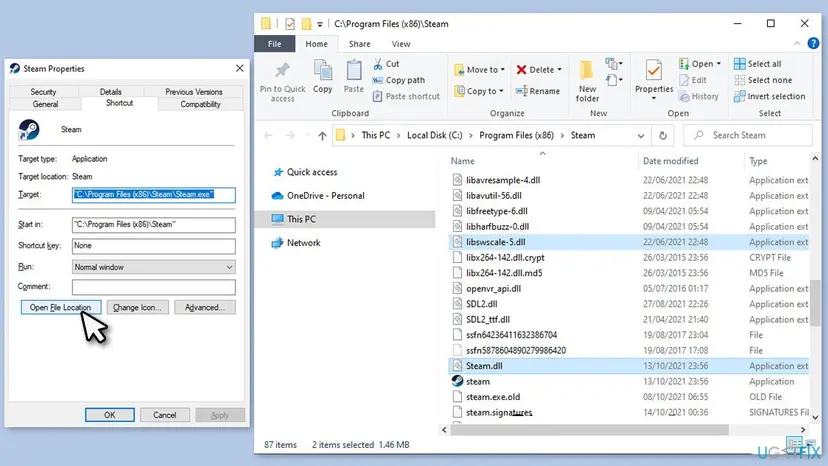
Task: Click the Rename ribbon button
Action: coord(538,91)
